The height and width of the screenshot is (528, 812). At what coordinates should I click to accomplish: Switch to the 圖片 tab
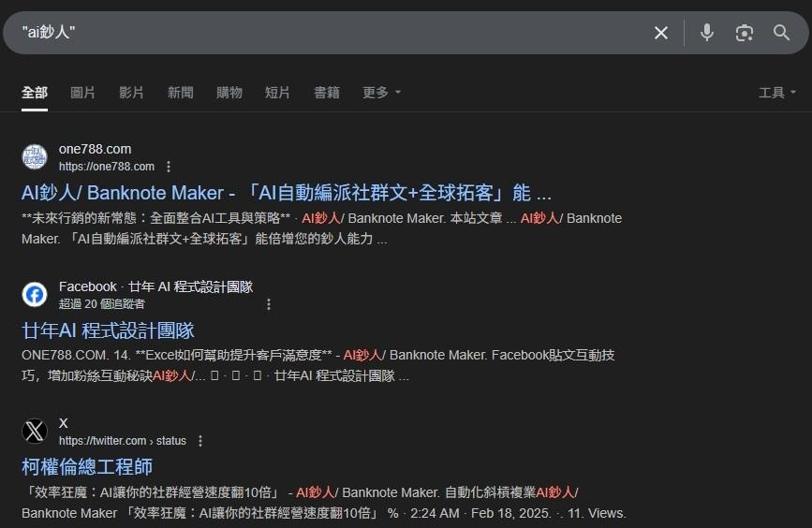point(82,93)
